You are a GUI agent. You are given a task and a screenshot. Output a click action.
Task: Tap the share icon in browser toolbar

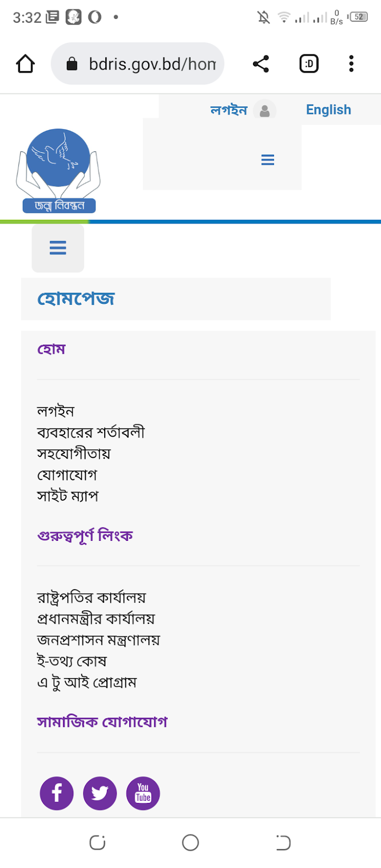click(x=261, y=64)
